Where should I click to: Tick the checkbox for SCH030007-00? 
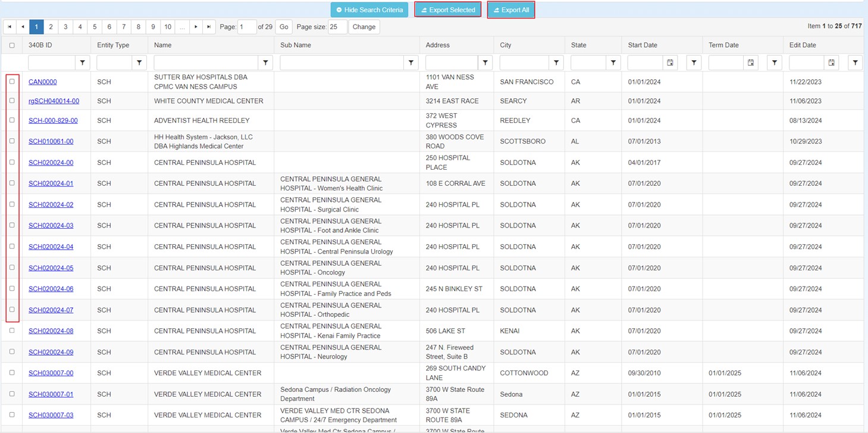(12, 373)
